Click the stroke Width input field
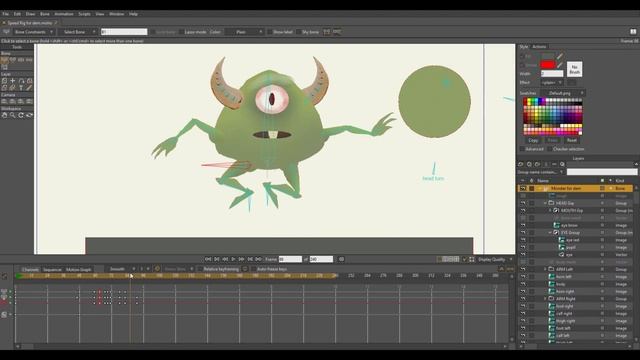This screenshot has height=360, width=640. click(x=552, y=74)
